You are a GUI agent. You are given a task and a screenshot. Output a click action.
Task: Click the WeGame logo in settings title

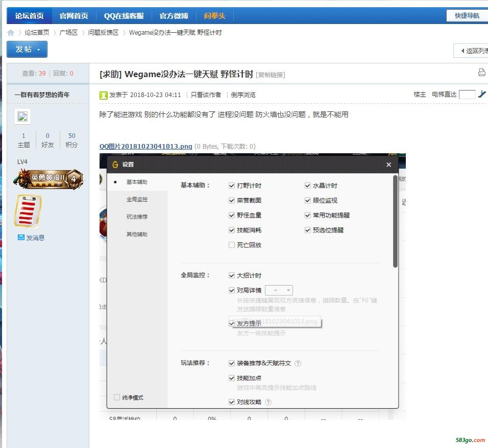[115, 164]
